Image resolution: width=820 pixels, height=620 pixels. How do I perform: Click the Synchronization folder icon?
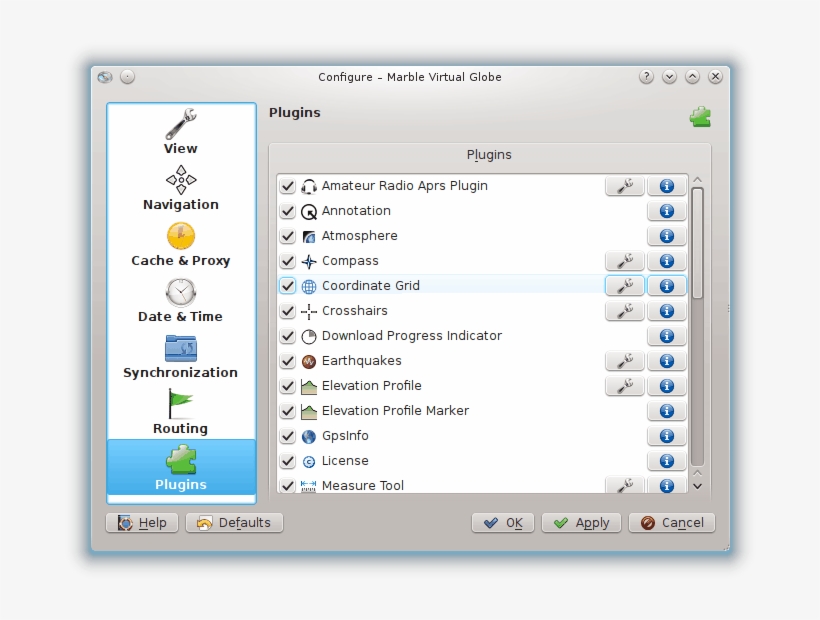[180, 350]
